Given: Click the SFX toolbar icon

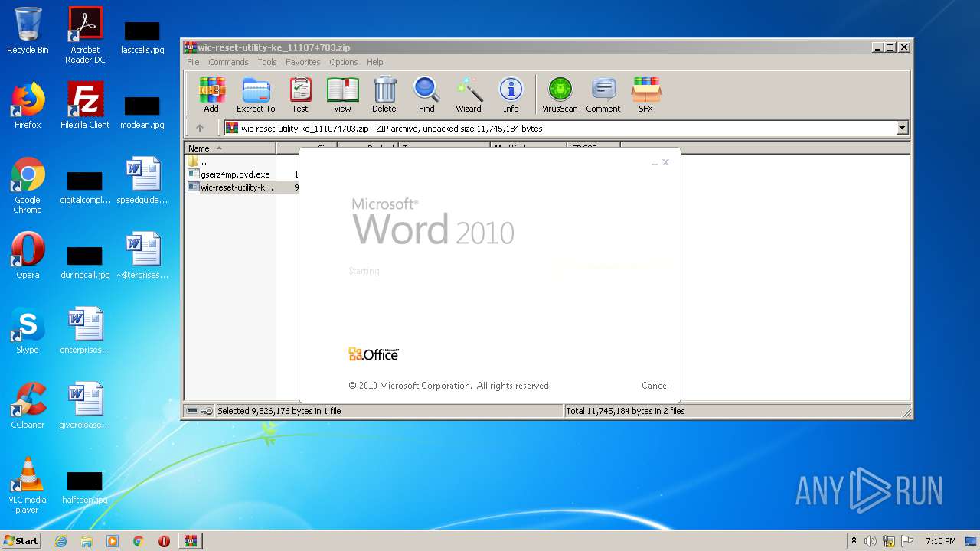Looking at the screenshot, I should [646, 95].
